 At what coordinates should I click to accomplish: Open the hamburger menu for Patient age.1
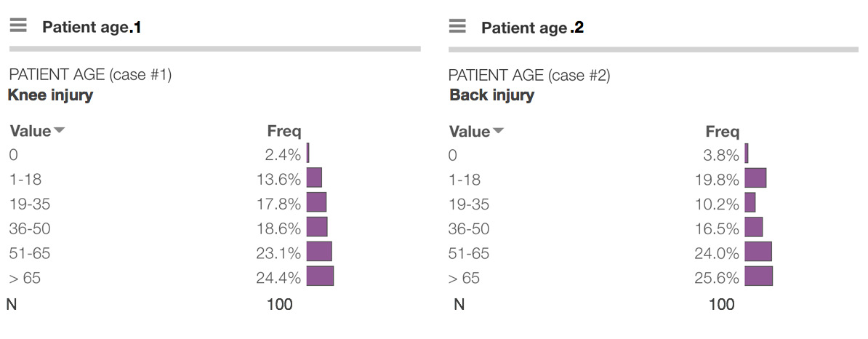pyautogui.click(x=18, y=26)
